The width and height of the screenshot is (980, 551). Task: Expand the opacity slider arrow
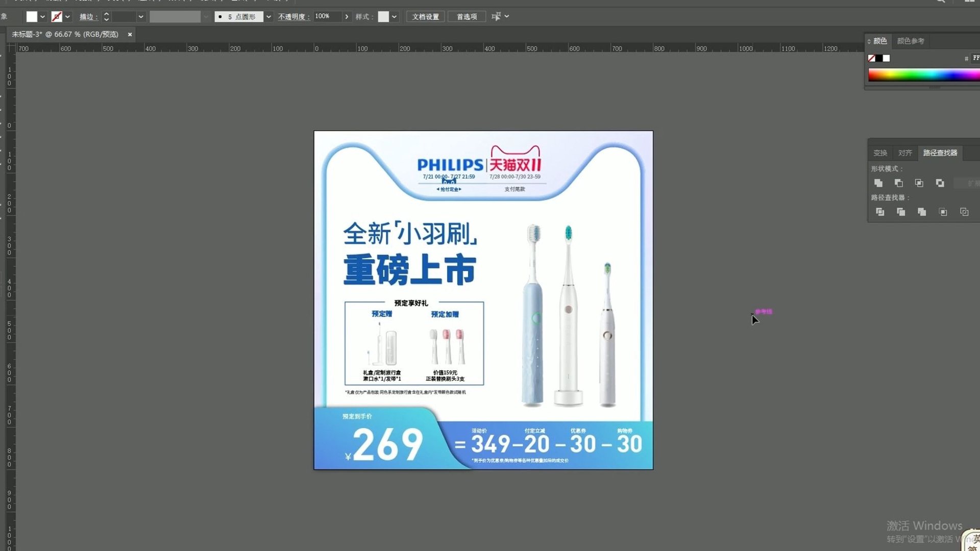[347, 17]
